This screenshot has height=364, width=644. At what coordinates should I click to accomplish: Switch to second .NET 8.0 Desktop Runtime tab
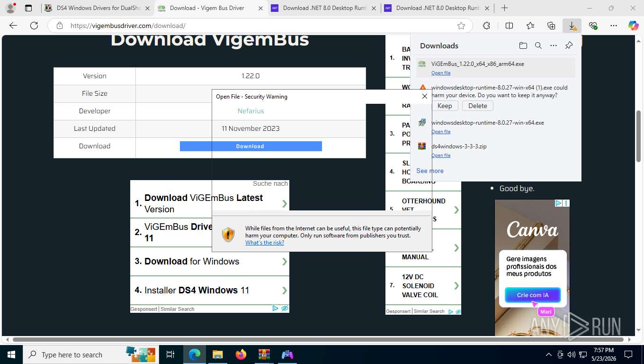point(437,8)
